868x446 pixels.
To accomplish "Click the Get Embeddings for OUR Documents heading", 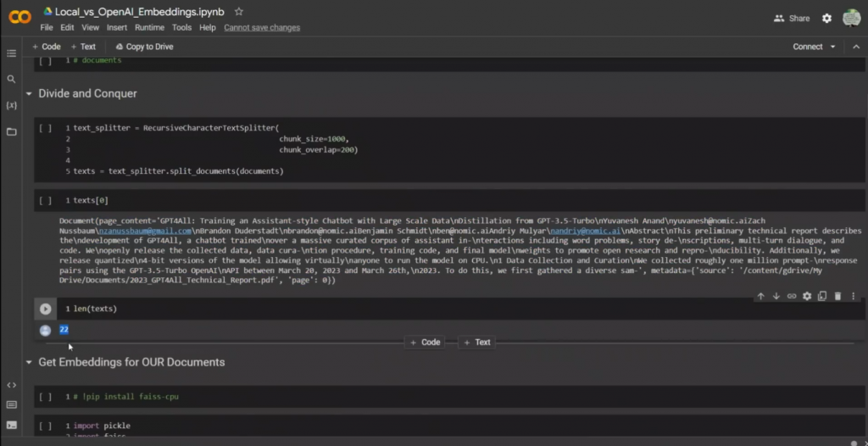I will [x=131, y=362].
